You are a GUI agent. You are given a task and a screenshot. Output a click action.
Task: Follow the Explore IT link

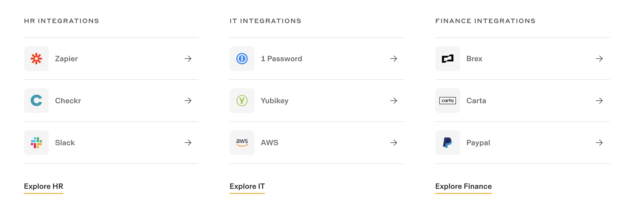(x=247, y=186)
